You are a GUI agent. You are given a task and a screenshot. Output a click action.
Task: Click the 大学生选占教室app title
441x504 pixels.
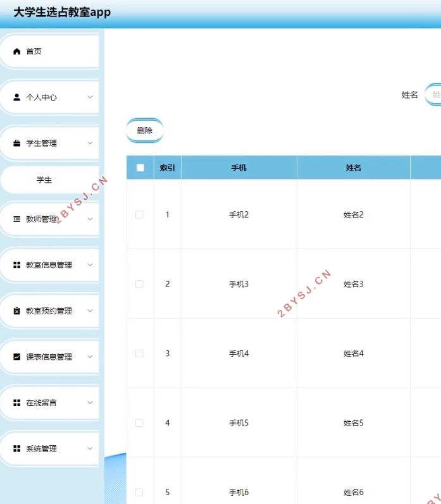pos(62,12)
